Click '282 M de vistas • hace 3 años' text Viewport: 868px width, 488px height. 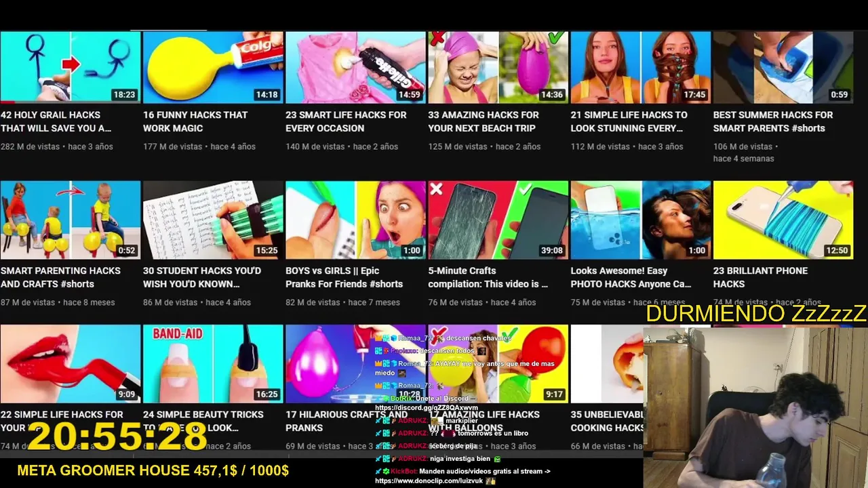pyautogui.click(x=57, y=146)
